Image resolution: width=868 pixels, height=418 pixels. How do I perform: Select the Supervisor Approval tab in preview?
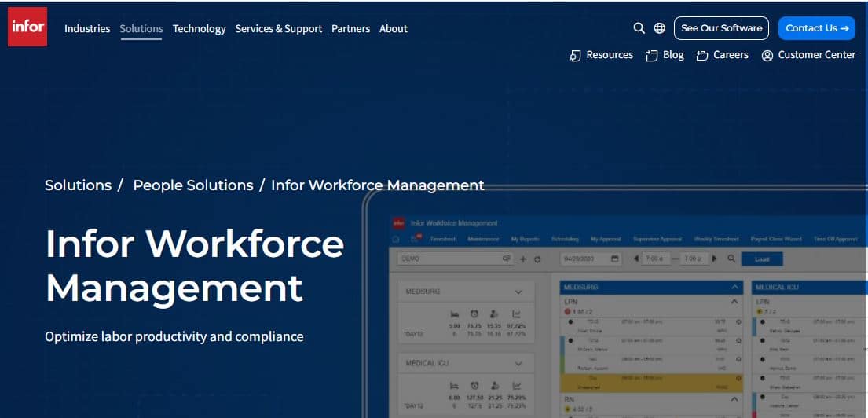coord(657,239)
